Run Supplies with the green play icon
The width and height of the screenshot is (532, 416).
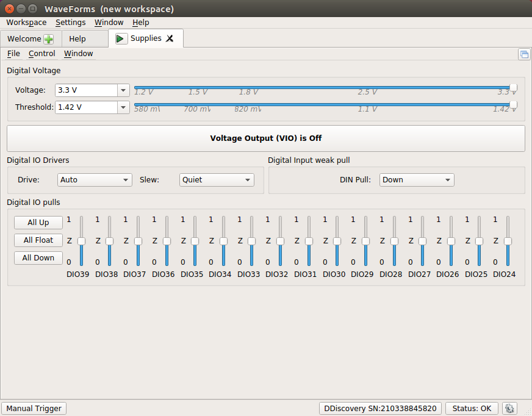[x=121, y=38]
